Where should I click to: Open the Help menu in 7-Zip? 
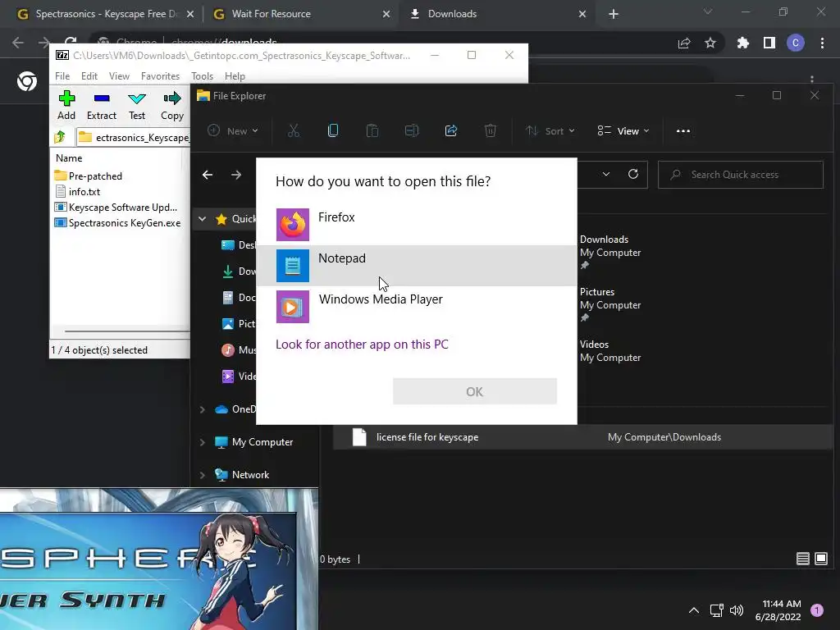pos(235,76)
